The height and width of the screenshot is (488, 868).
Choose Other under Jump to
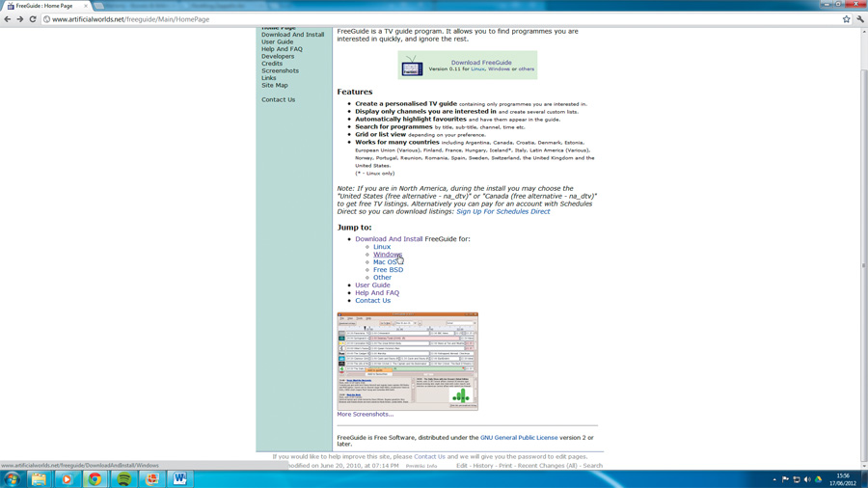pyautogui.click(x=382, y=277)
